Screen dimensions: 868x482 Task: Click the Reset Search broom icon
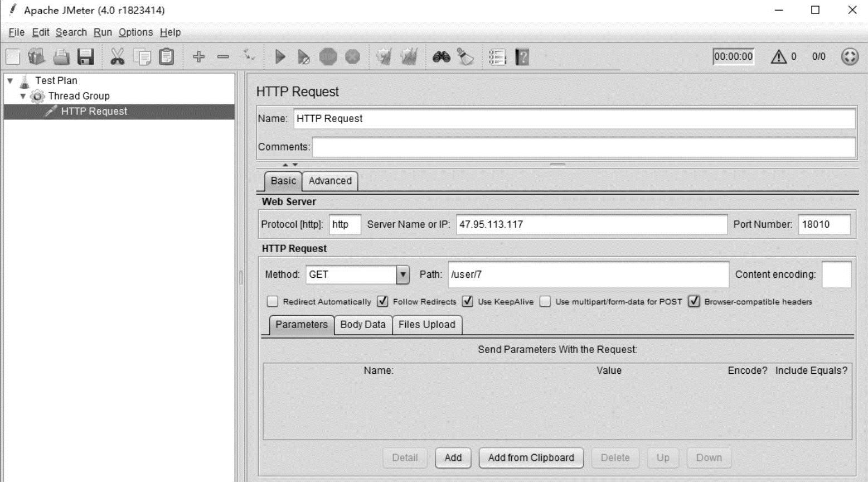465,57
